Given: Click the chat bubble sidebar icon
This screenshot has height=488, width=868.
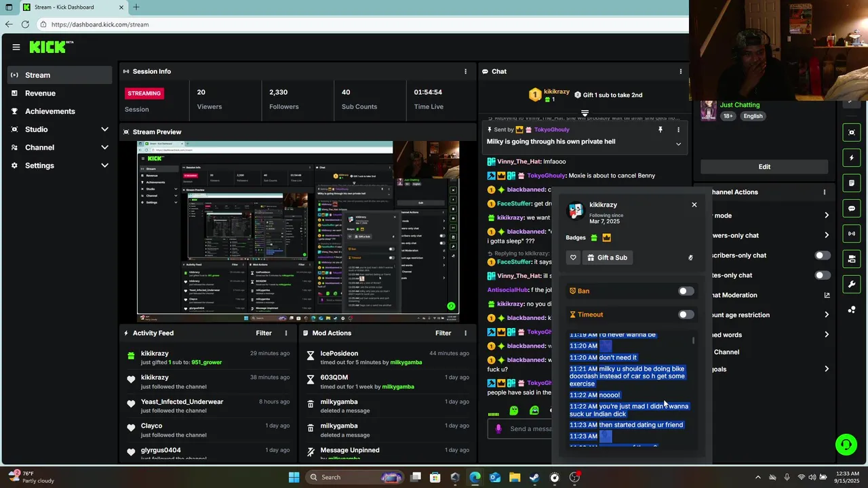Looking at the screenshot, I should point(852,208).
